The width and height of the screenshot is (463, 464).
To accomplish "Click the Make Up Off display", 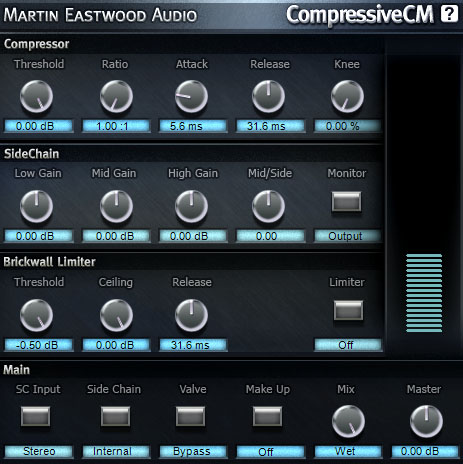I will pos(270,452).
